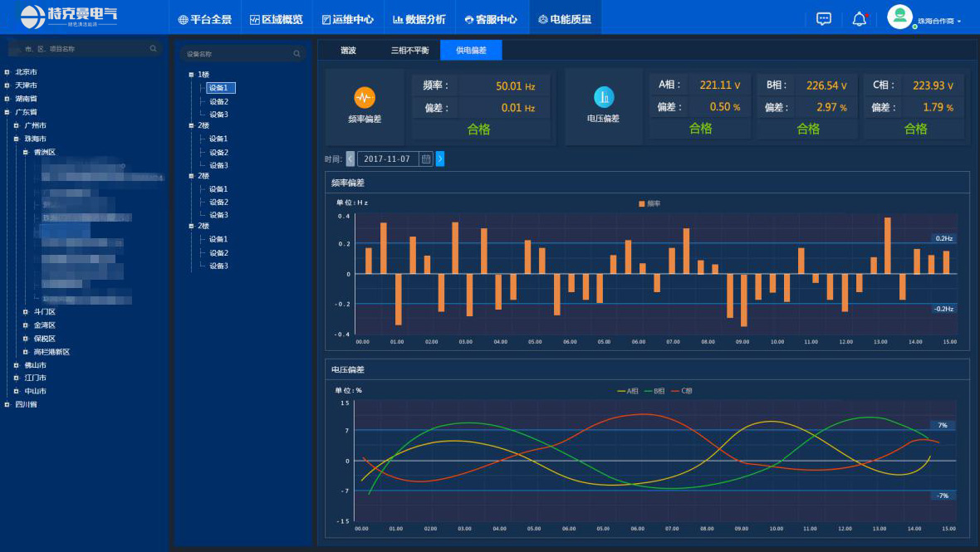The height and width of the screenshot is (552, 980).
Task: Click the 设备名称 search input field
Action: click(x=237, y=54)
